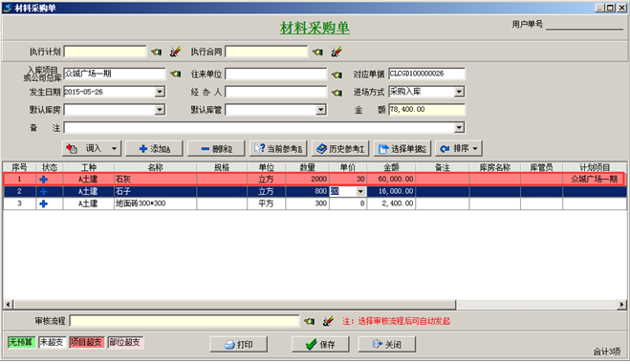Click lookup icon beside 经办人 field
The width and height of the screenshot is (630, 364).
point(337,93)
